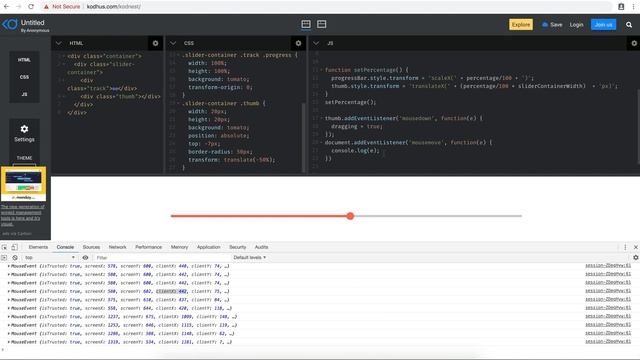Open the DevTools more options dots
The image size is (640, 360).
click(625, 247)
